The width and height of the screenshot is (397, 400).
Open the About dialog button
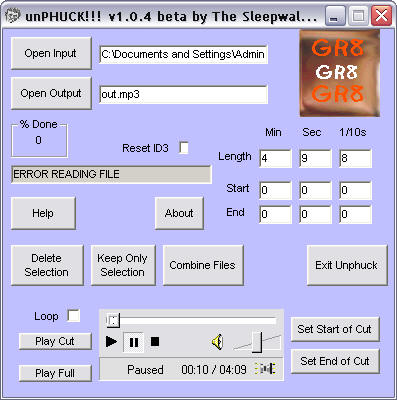click(179, 213)
